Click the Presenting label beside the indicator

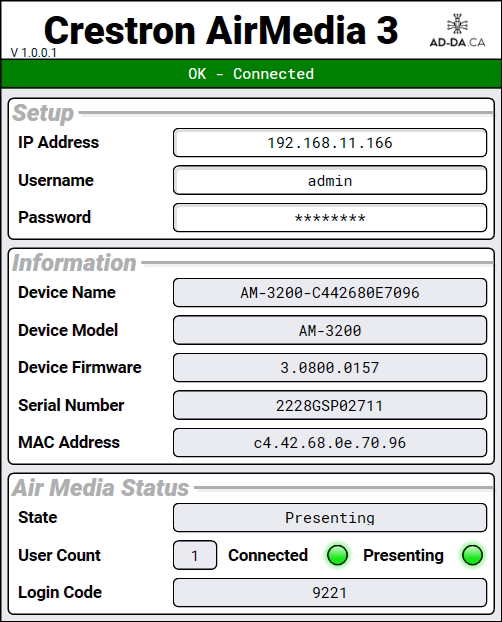(x=403, y=556)
